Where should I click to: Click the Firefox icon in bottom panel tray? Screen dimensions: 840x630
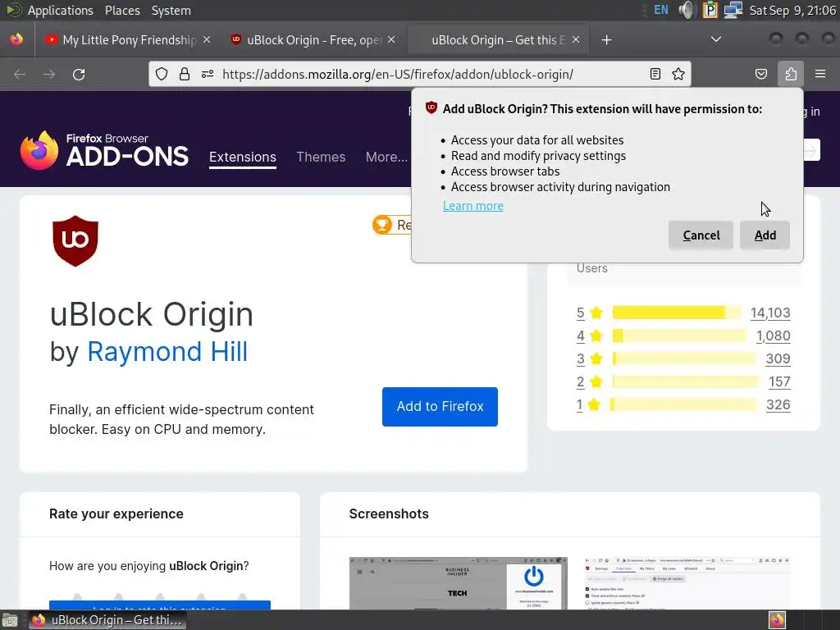point(777,620)
